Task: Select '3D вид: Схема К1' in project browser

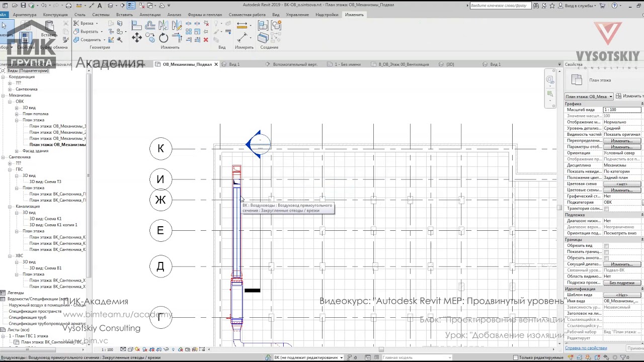Action: pyautogui.click(x=45, y=219)
